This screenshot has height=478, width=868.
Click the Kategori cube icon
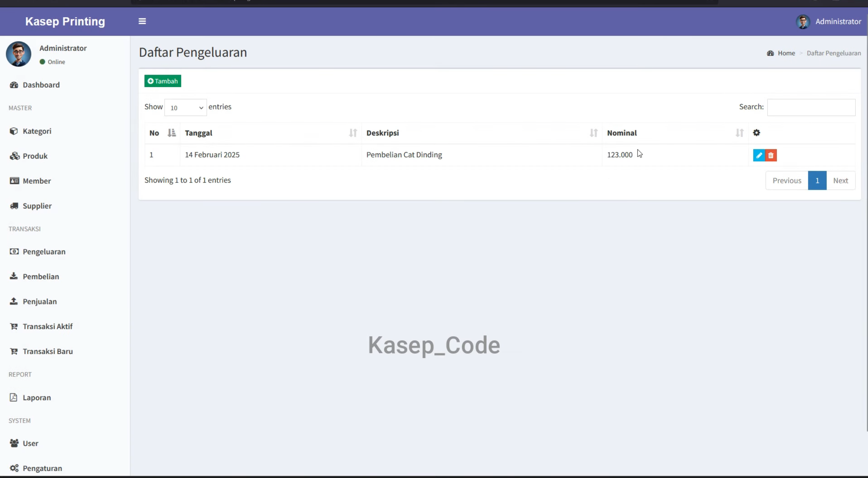[x=14, y=131]
